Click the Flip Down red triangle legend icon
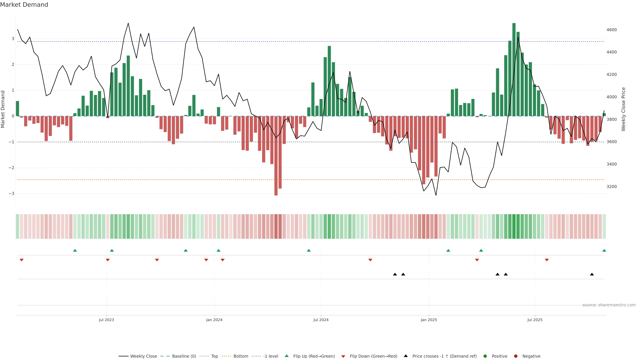 343,356
